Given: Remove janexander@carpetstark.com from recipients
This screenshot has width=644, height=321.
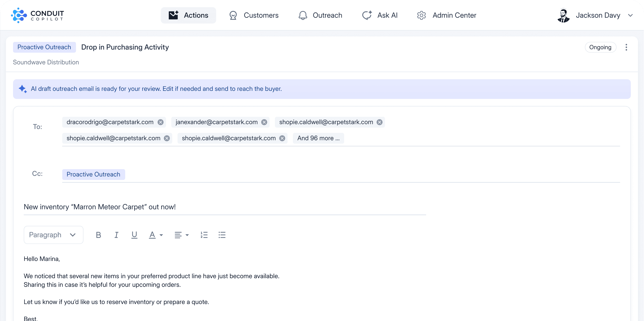Looking at the screenshot, I should point(264,122).
